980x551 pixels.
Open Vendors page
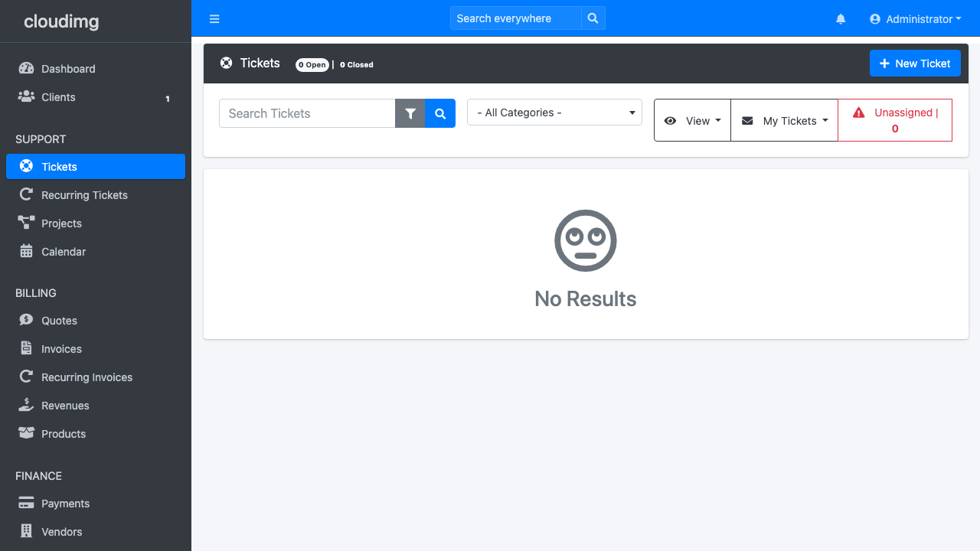click(x=96, y=531)
